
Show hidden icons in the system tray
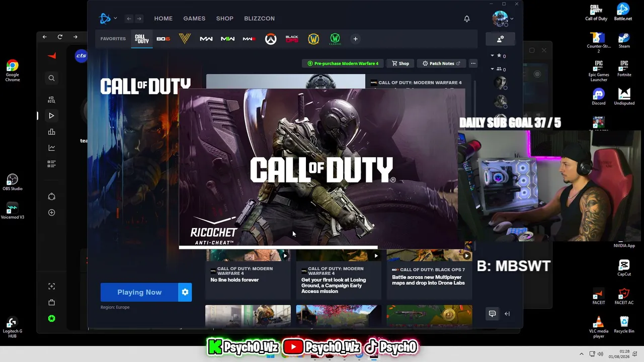(582, 354)
